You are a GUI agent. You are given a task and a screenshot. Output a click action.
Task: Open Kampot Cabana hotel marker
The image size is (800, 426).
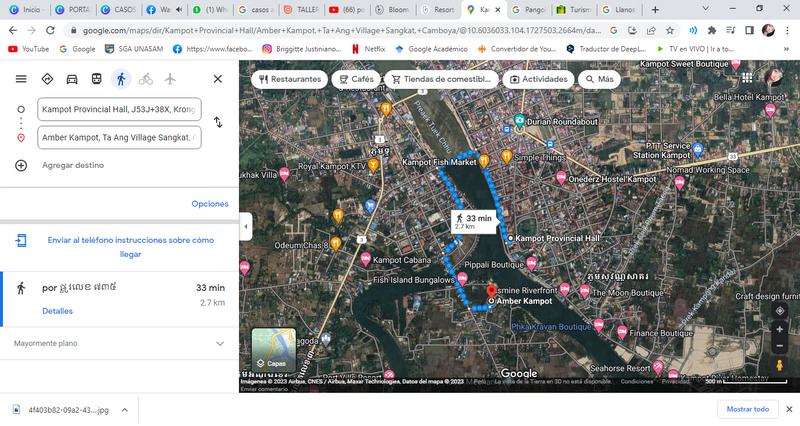coord(365,259)
